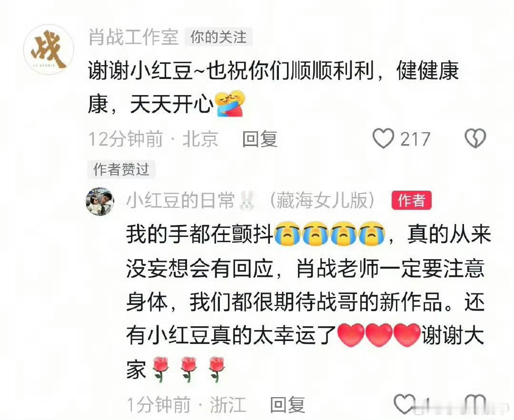
Task: Tap the rabbit emoji beside 小红豆的日常
Action: [247, 201]
